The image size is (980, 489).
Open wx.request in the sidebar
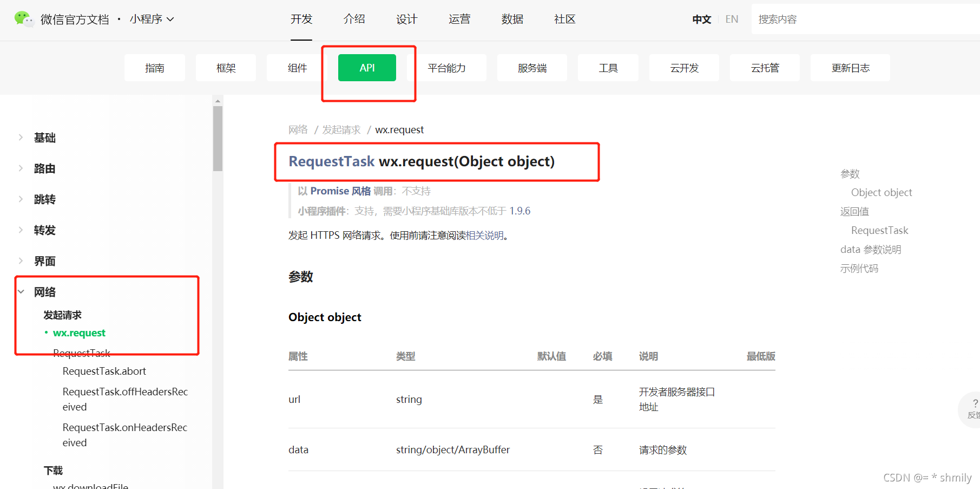tap(79, 332)
